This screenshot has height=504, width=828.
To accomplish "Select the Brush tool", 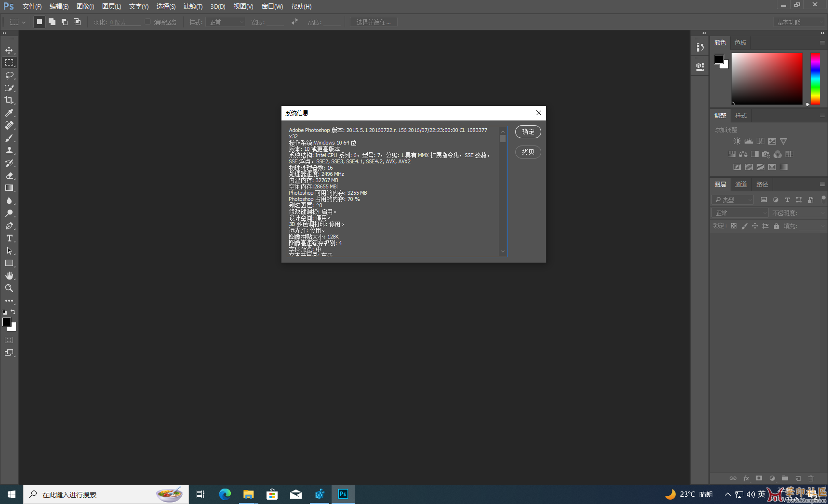I will click(9, 138).
